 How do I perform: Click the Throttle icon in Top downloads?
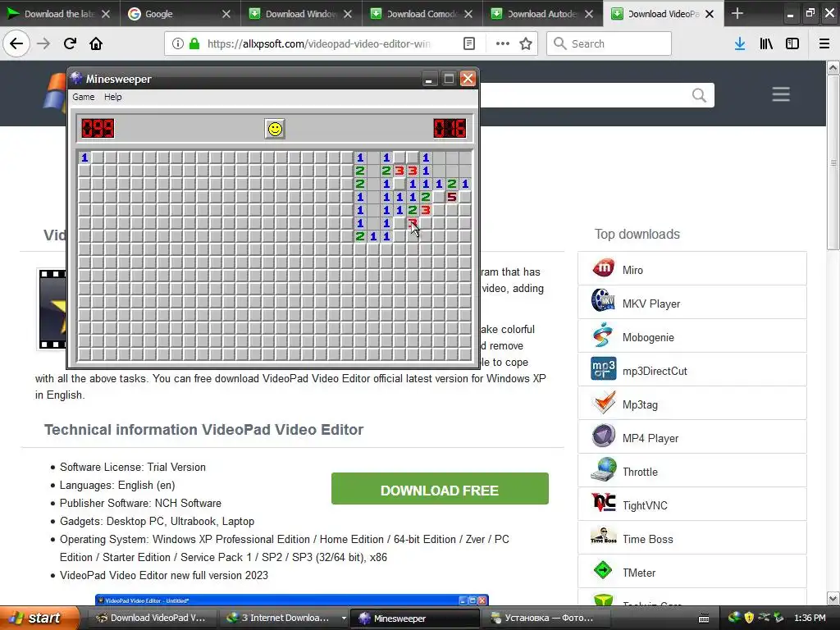click(603, 470)
